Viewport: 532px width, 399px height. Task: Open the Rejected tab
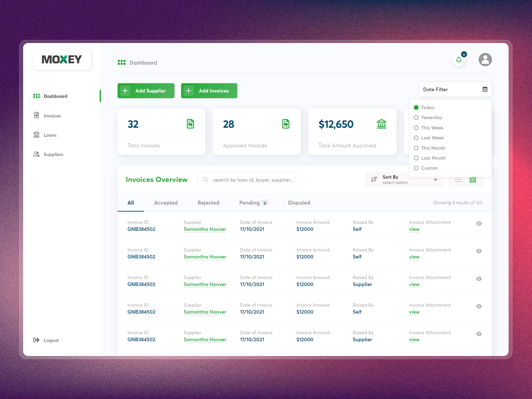pos(208,203)
